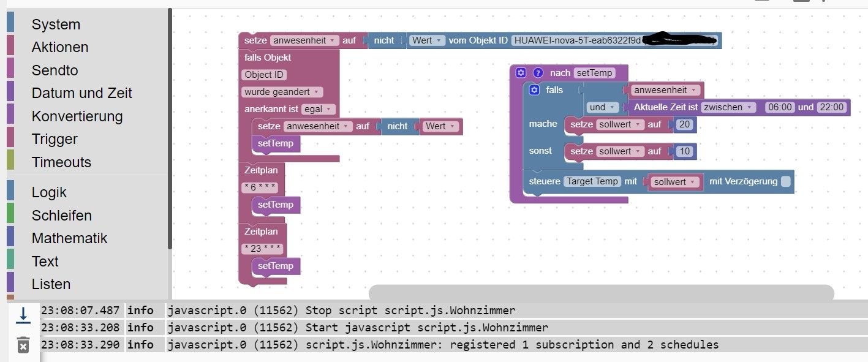
Task: Click the Stop script script.js.Wohnzimmer log entry
Action: pyautogui.click(x=410, y=310)
